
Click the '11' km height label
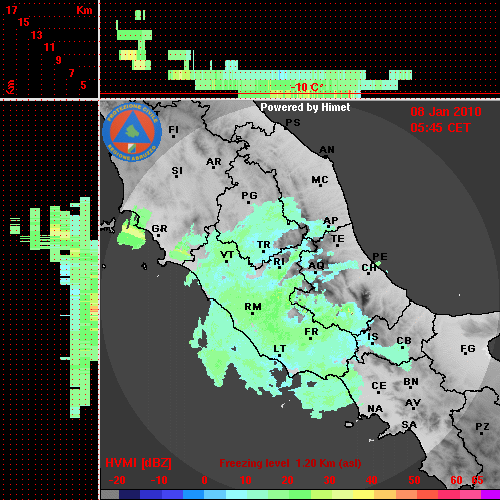pos(49,47)
